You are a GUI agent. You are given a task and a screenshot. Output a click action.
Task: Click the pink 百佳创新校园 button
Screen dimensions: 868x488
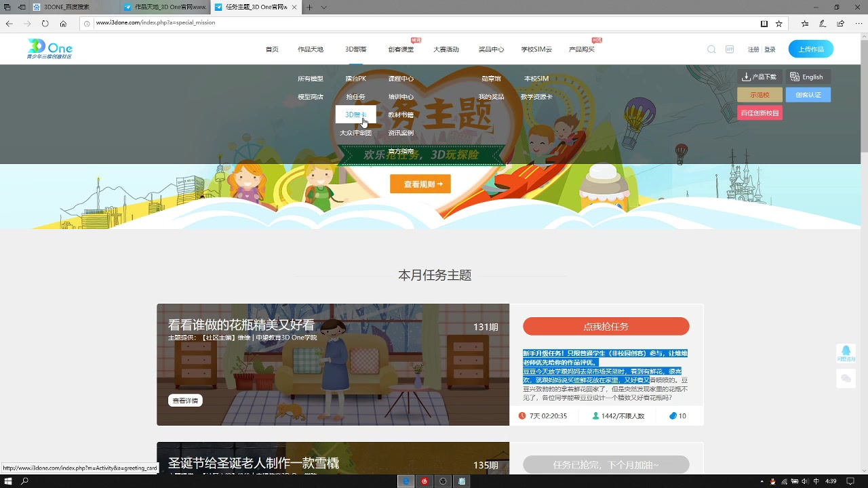click(x=760, y=113)
